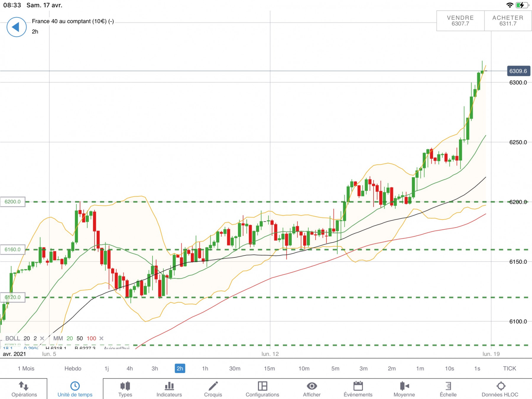The image size is (532, 399).
Task: Open candlestick Types icon
Action: [125, 386]
